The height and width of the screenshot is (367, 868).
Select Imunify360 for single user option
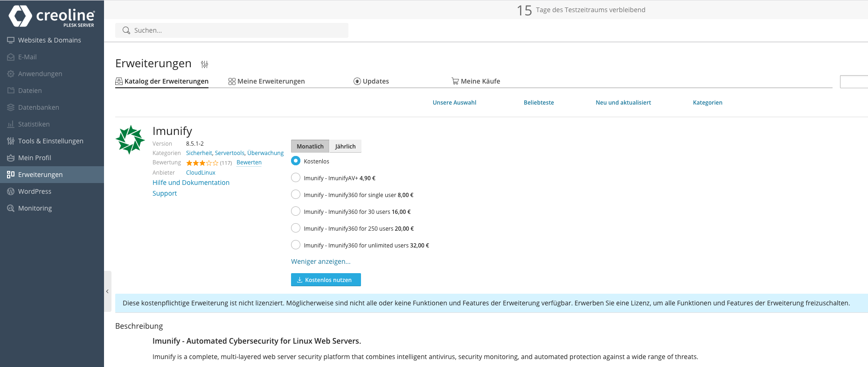tap(296, 194)
